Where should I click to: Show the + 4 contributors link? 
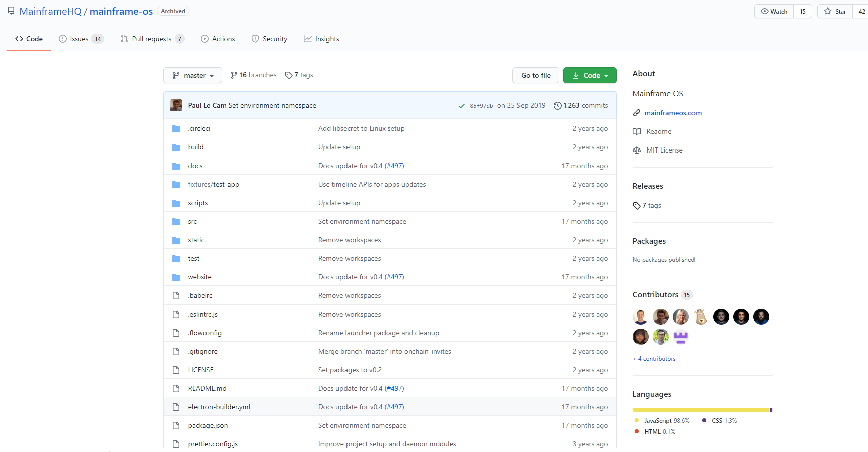654,359
